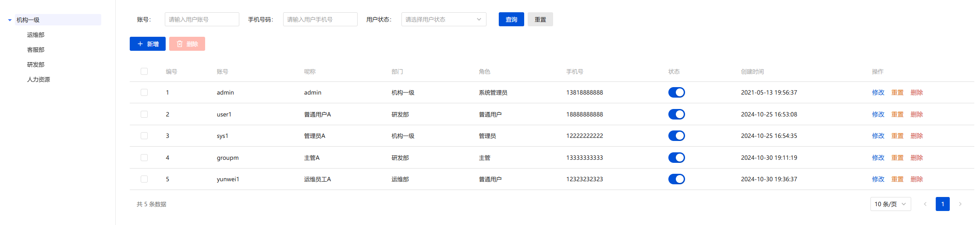Image resolution: width=980 pixels, height=225 pixels.
Task: Open the 用户状态 status dropdown
Action: pyautogui.click(x=444, y=19)
